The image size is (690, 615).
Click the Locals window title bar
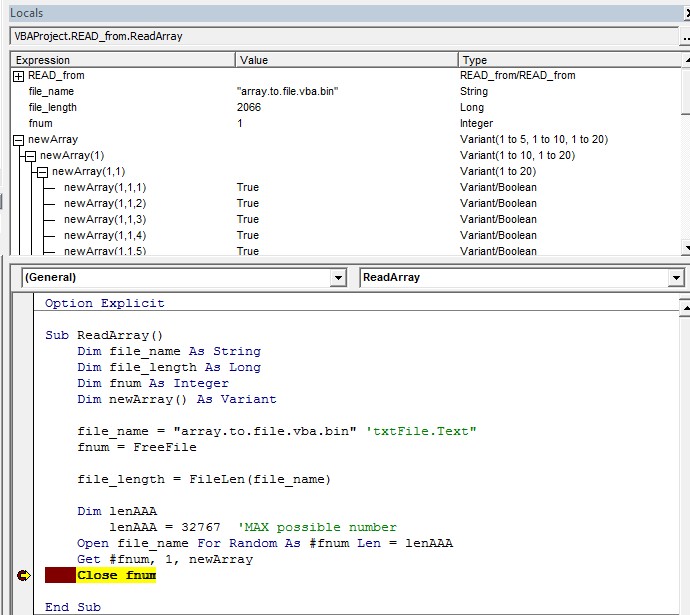coord(345,13)
